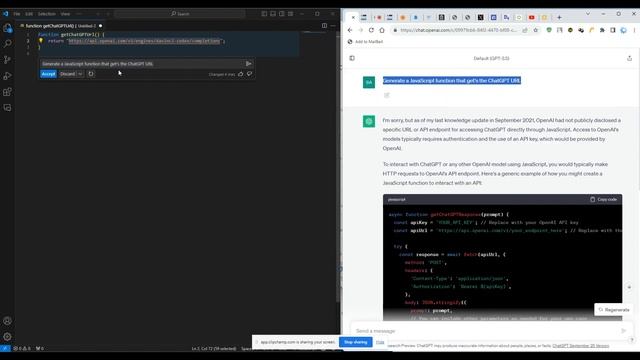Click the remote window status bar icon
Viewport: 640px width, 360px height.
[x=5, y=349]
